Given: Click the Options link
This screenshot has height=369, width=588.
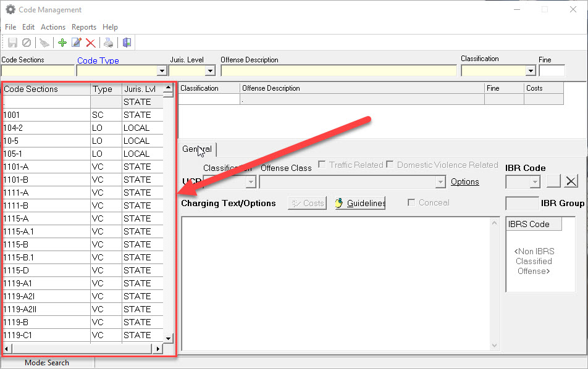Looking at the screenshot, I should click(x=464, y=181).
